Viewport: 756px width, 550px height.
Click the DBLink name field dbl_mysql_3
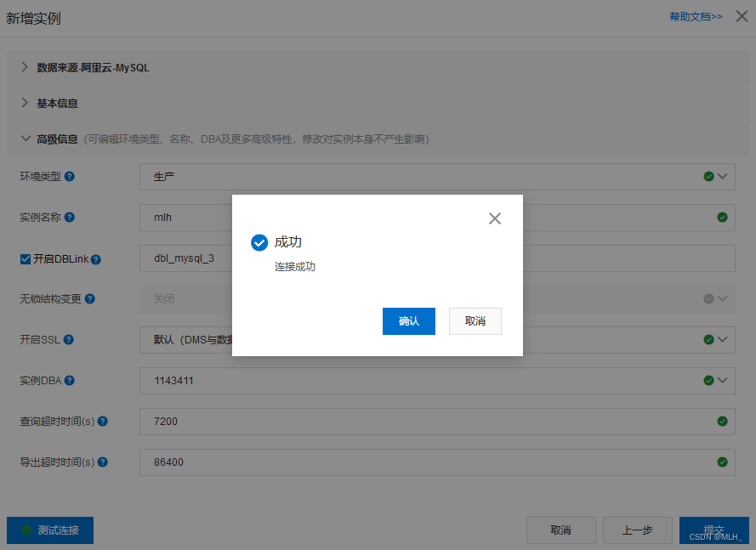click(437, 258)
